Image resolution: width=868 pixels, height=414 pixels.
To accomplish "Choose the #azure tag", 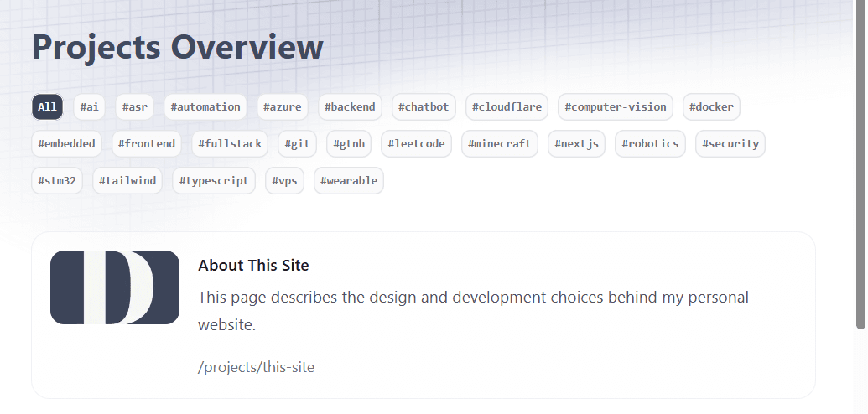I will (x=283, y=106).
